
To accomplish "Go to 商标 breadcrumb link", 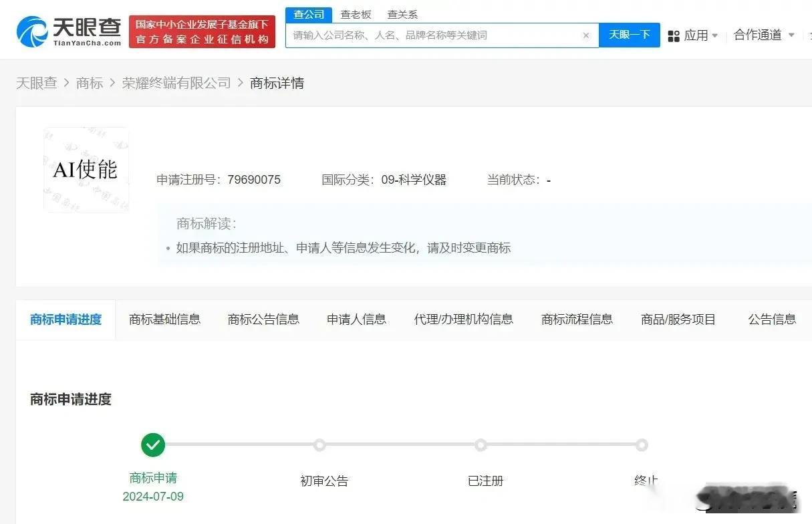I will pyautogui.click(x=90, y=83).
